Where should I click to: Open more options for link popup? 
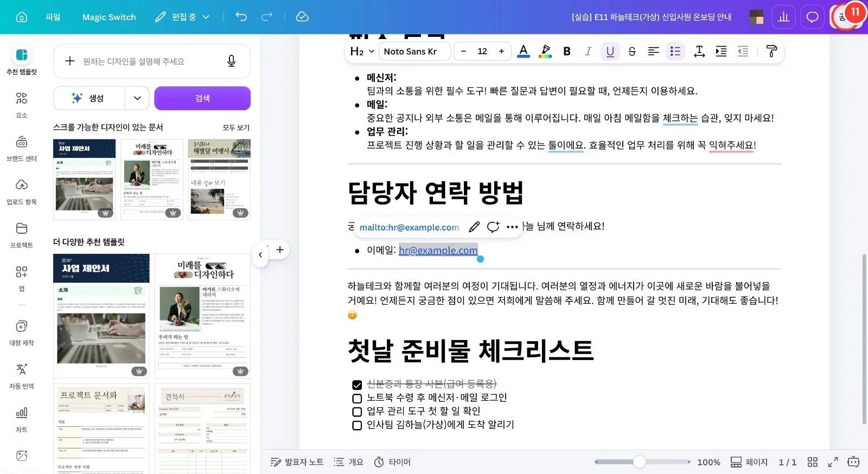512,227
